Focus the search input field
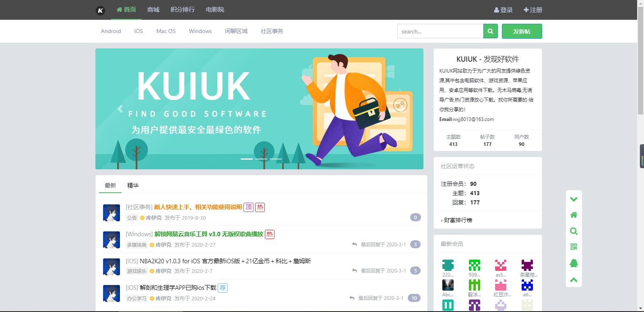 (440, 31)
